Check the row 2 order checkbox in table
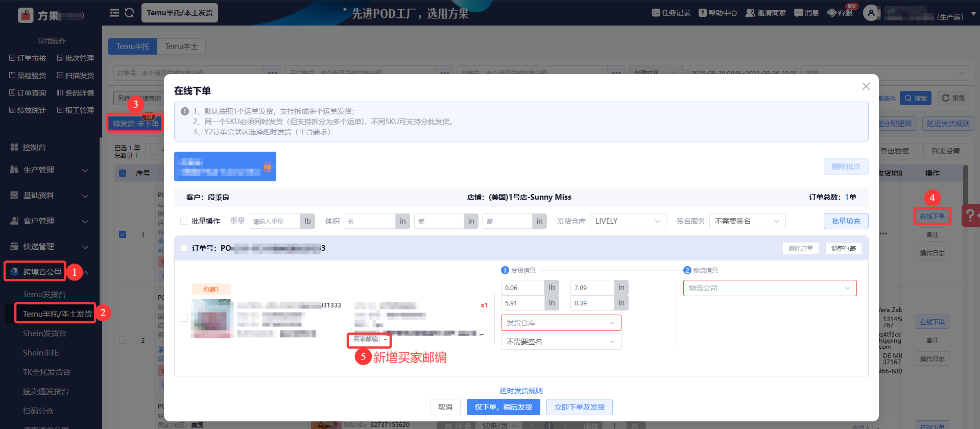This screenshot has width=980, height=429. tap(123, 340)
